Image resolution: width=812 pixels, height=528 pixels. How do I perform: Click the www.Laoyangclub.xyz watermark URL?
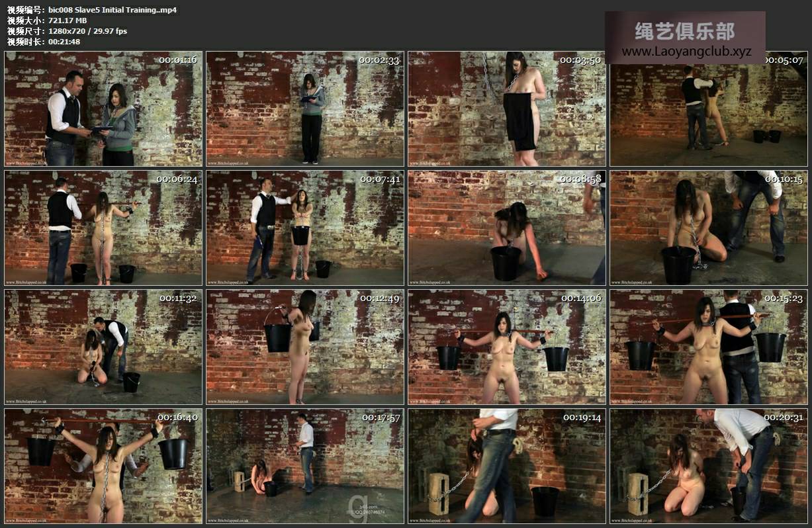686,52
